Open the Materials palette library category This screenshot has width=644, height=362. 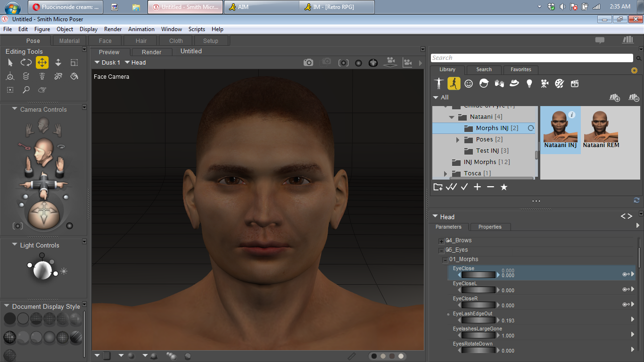(x=560, y=83)
